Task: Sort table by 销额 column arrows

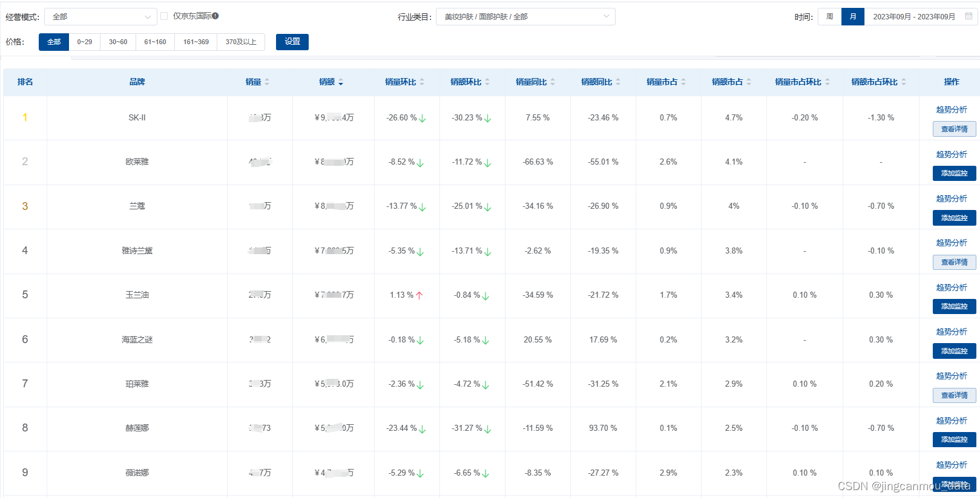Action: pyautogui.click(x=341, y=82)
